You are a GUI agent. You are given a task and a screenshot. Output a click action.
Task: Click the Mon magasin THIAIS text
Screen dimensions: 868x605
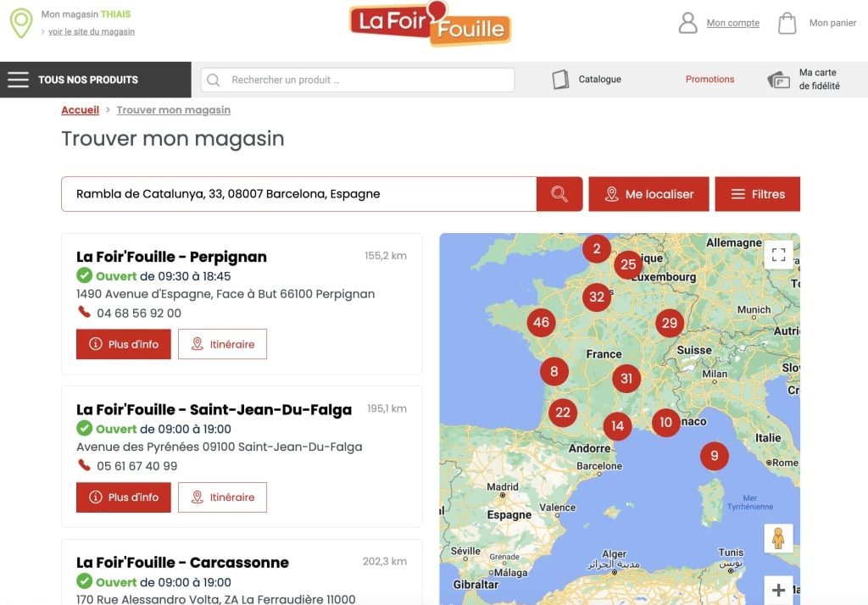86,14
